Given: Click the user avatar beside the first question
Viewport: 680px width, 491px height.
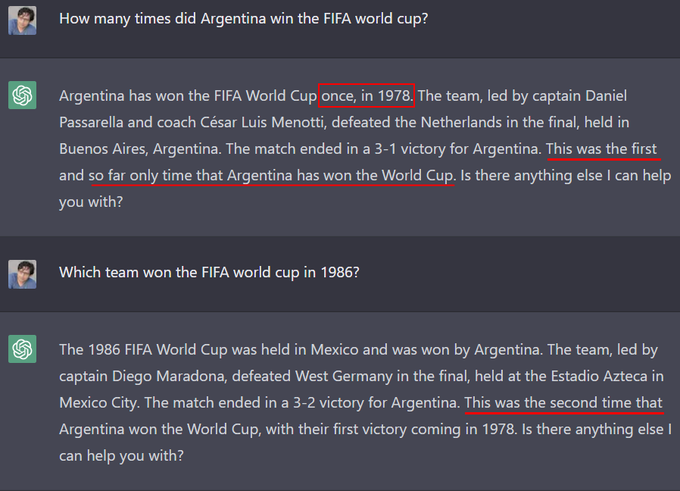Looking at the screenshot, I should coord(22,20).
